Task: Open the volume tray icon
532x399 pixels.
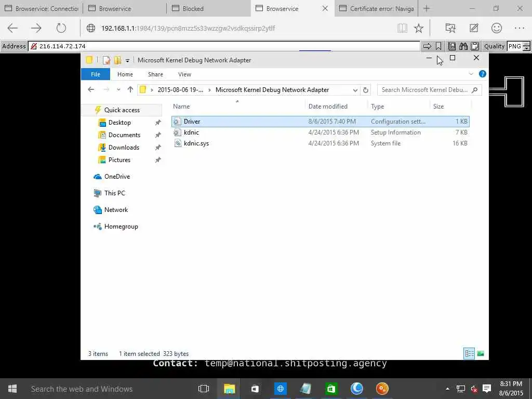Action: click(x=474, y=389)
